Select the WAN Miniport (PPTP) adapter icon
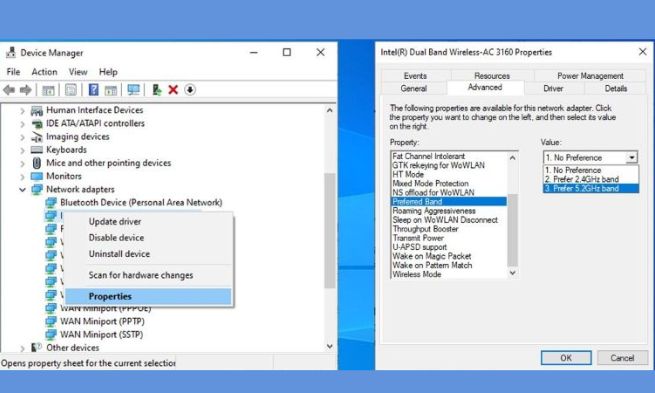The height and width of the screenshot is (393, 655). coord(51,322)
